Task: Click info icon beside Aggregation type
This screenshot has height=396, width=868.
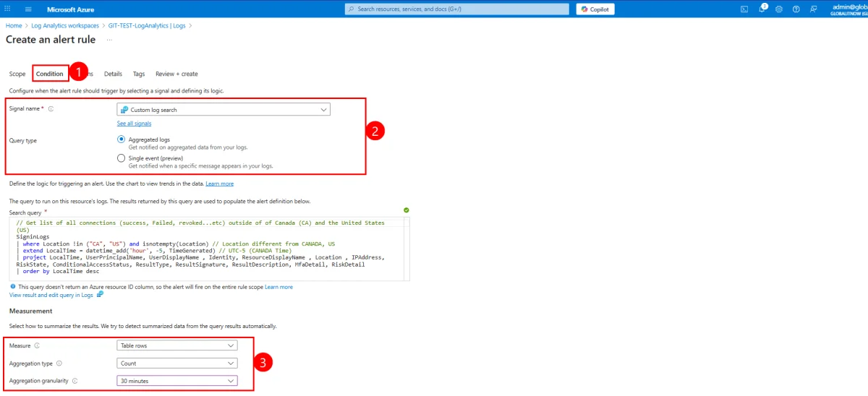Action: click(59, 363)
